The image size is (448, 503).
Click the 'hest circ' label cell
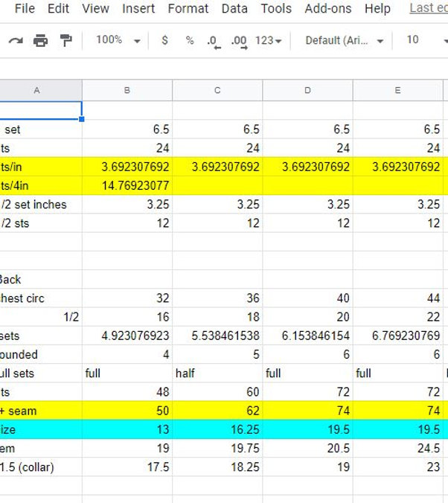click(41, 298)
